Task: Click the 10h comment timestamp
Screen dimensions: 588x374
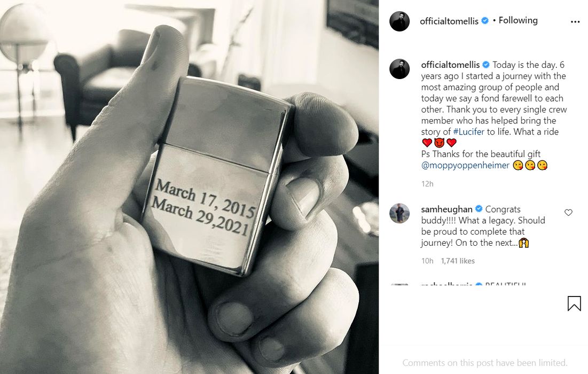Action: tap(427, 261)
